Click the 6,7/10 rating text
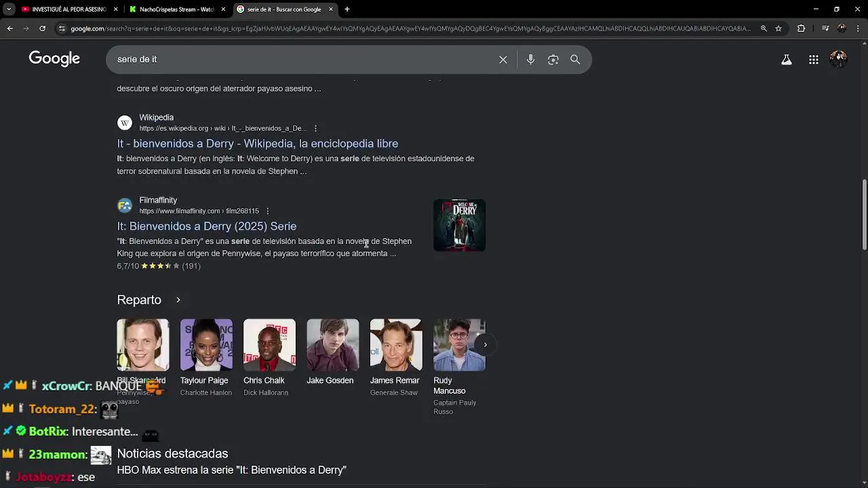The height and width of the screenshot is (488, 868). pyautogui.click(x=127, y=266)
